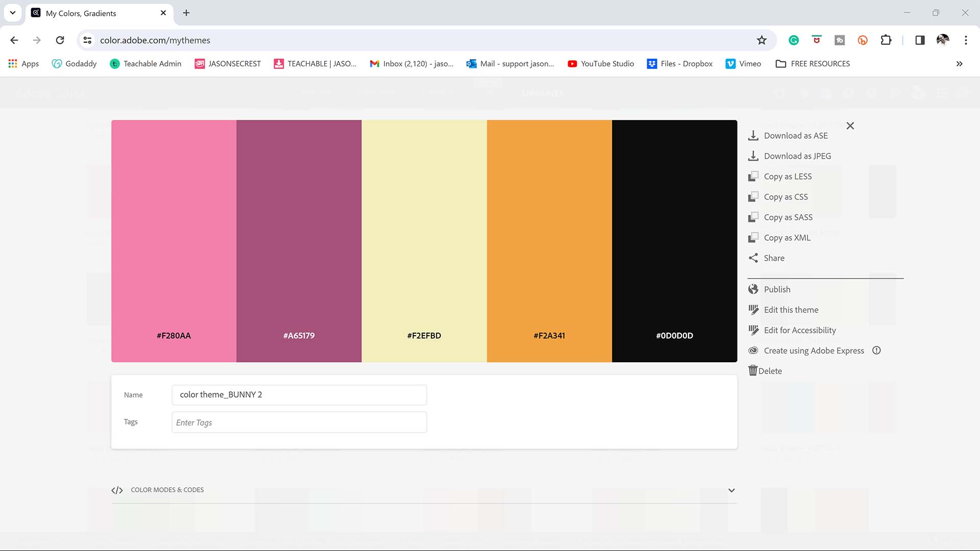Screen dimensions: 980x551
Task: Open Chrome three-dot menu
Action: (x=966, y=40)
